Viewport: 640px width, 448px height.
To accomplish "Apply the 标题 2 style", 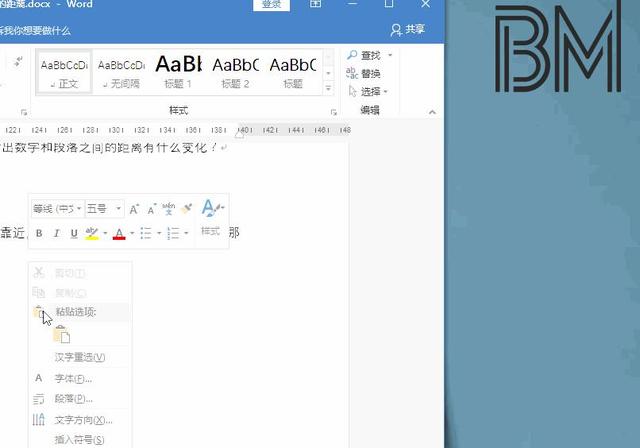I will (236, 73).
